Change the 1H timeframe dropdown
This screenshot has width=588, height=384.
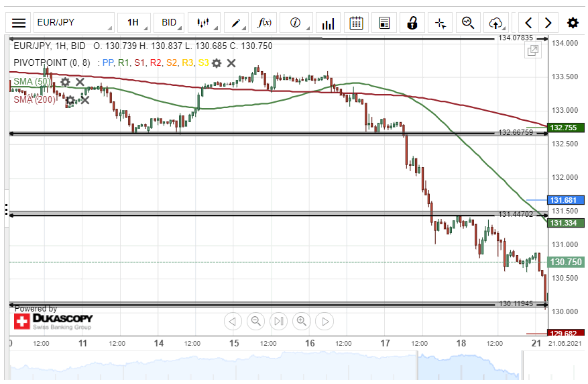point(134,23)
